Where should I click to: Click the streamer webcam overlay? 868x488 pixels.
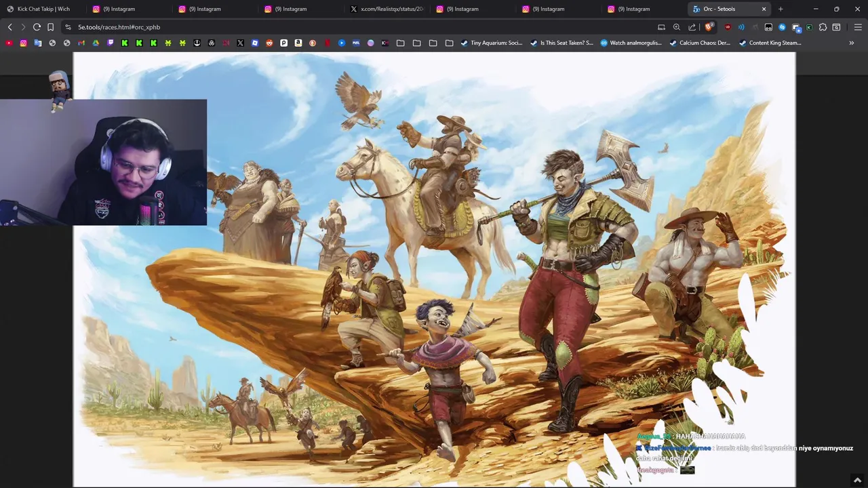point(103,162)
